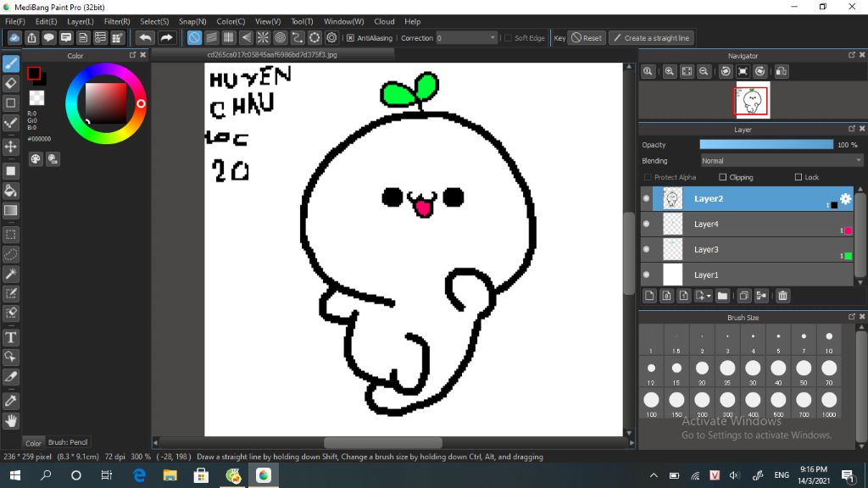Create a new layer
The width and height of the screenshot is (868, 488).
[x=649, y=296]
